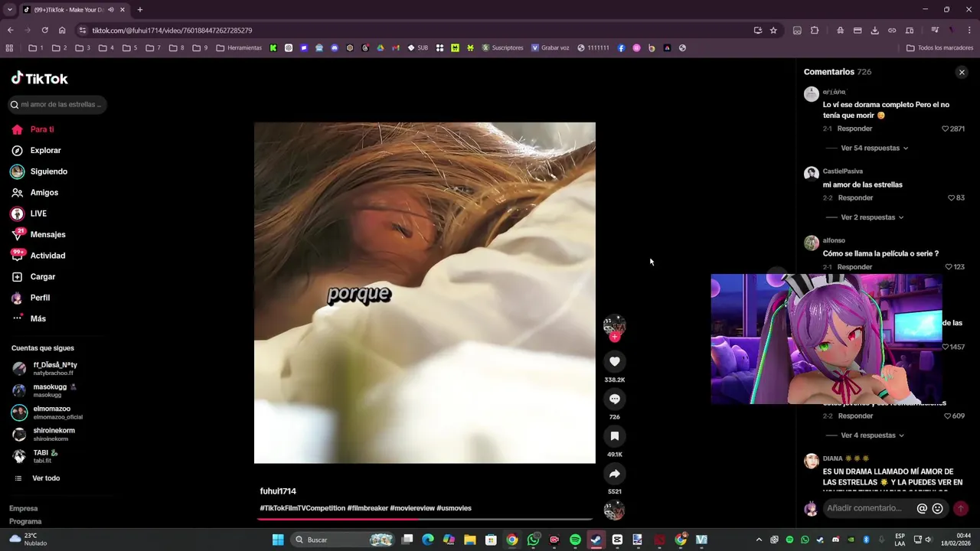Viewport: 980px width, 551px height.
Task: Open Spotify from the taskbar
Action: pyautogui.click(x=575, y=540)
